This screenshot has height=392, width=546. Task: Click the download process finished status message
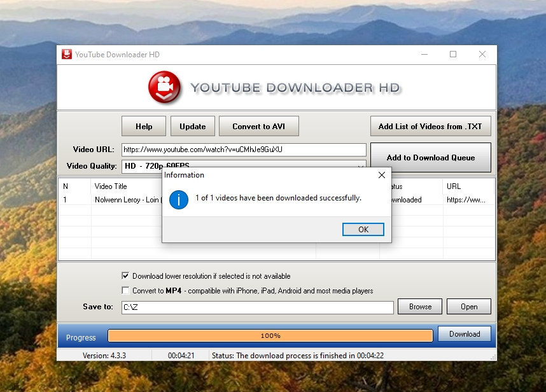(x=298, y=356)
